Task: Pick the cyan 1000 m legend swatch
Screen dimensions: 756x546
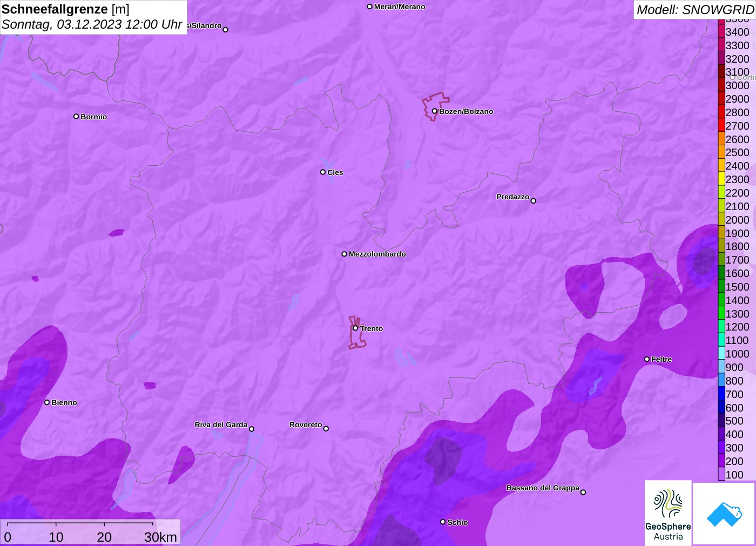Action: click(x=721, y=353)
